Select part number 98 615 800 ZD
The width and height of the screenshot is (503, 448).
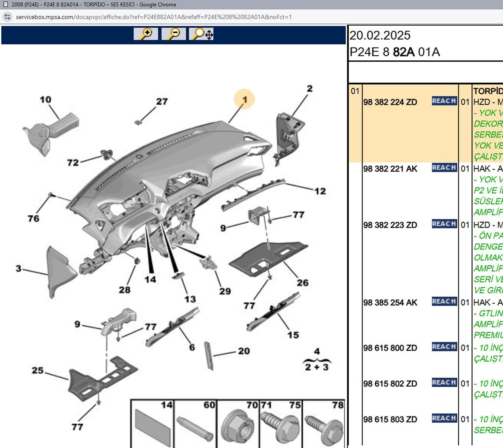390,348
